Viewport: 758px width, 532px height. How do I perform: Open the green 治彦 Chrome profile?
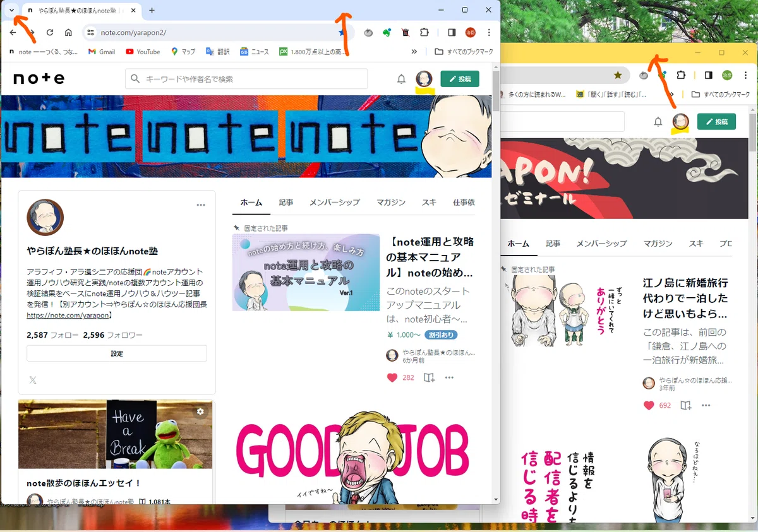pos(727,75)
